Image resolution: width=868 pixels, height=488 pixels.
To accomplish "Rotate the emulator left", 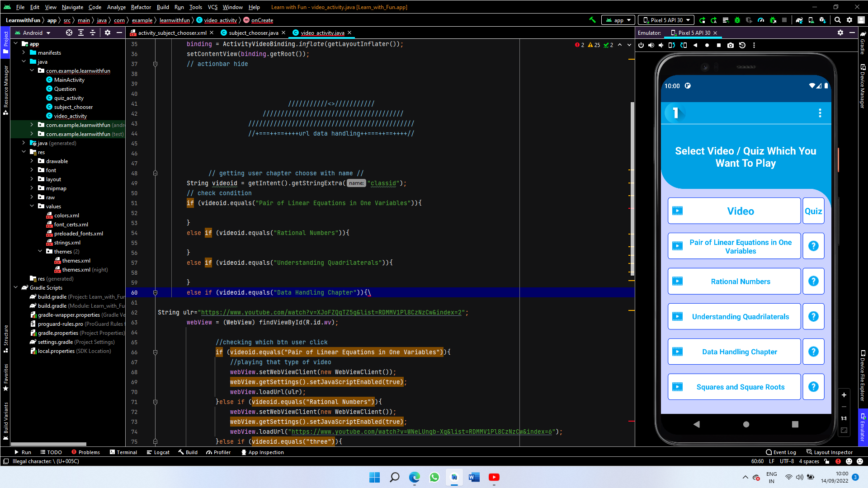I will pos(672,45).
